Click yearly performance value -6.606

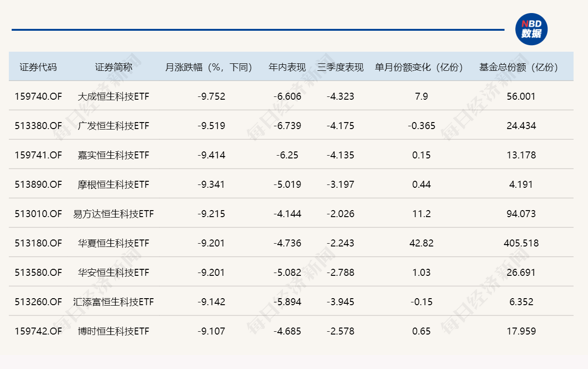point(287,96)
